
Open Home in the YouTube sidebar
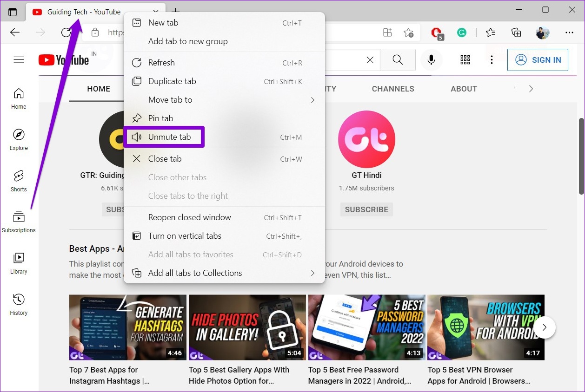click(x=19, y=99)
